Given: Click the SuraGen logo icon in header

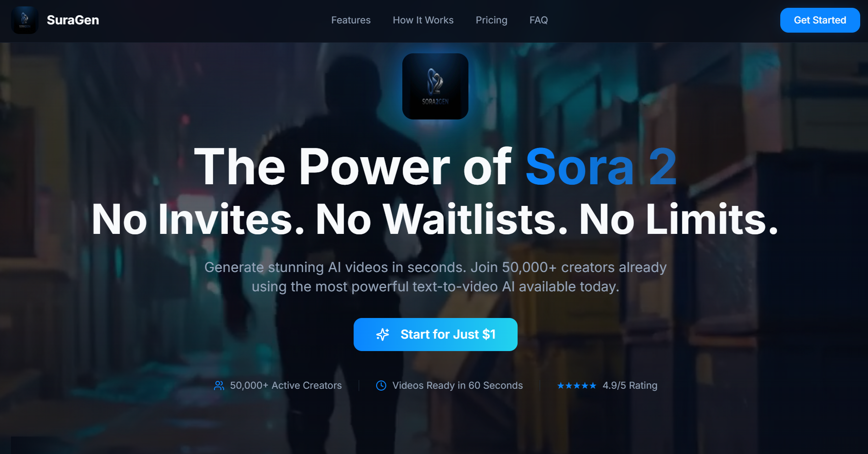Looking at the screenshot, I should click(x=25, y=20).
